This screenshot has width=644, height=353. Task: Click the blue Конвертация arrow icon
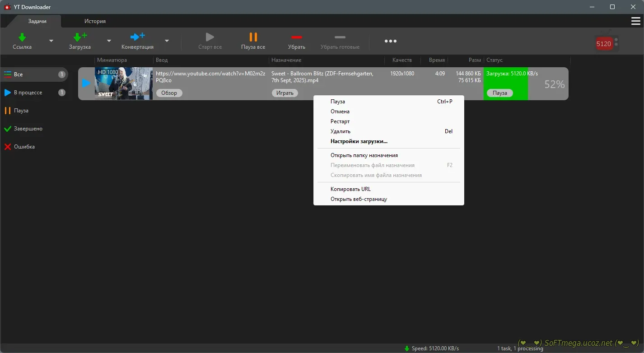click(x=137, y=37)
